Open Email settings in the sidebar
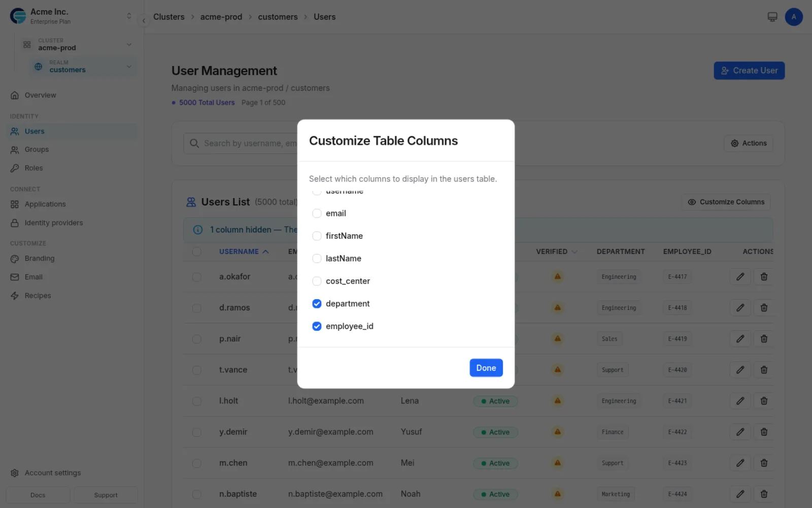 33,277
